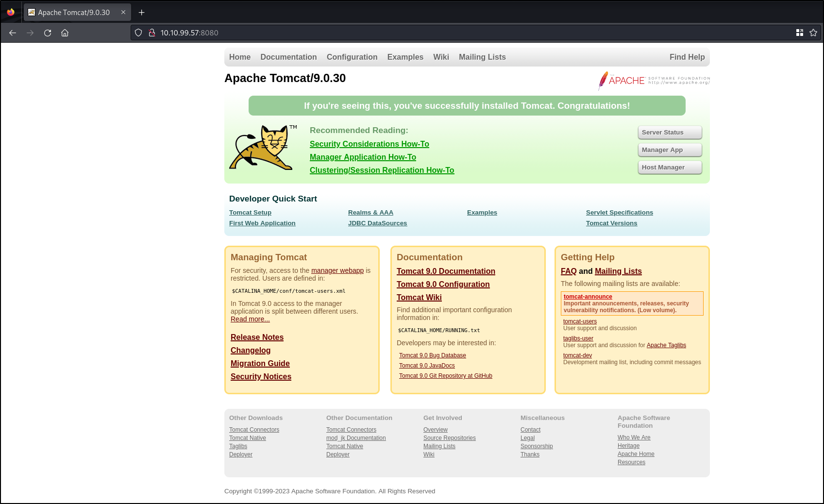Click Find Help in the navigation bar
Image resolution: width=824 pixels, height=504 pixels.
687,57
